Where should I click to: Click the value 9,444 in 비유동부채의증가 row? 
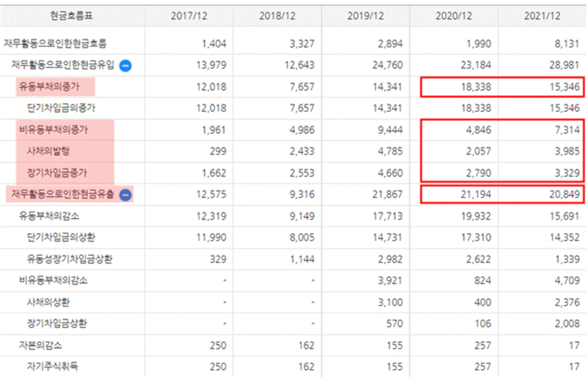(391, 130)
